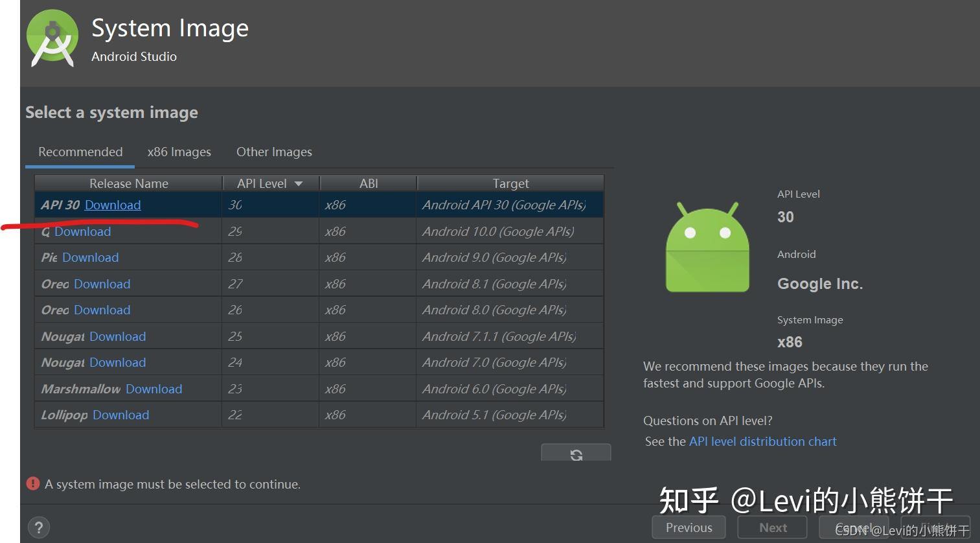Select Android 5.1 (Google APIs) row
980x543 pixels.
pos(319,415)
